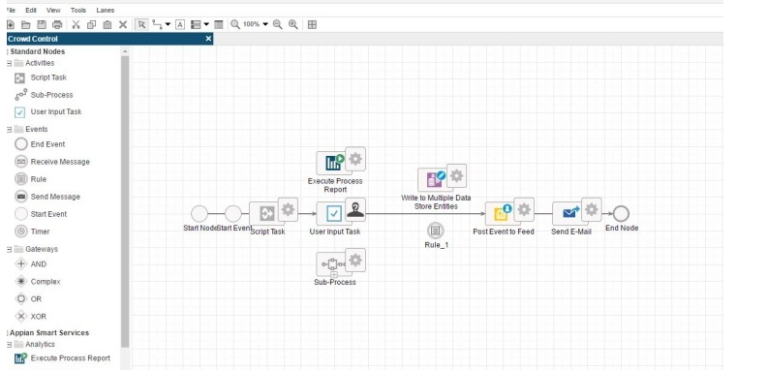
Task: Toggle the grid view icon
Action: click(x=312, y=25)
